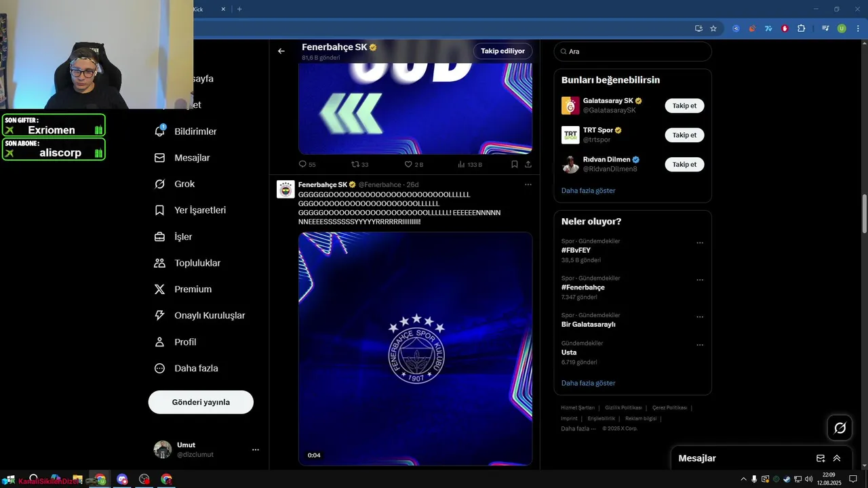Open @Fenerbahce handle link on post
The width and height of the screenshot is (868, 488).
380,184
